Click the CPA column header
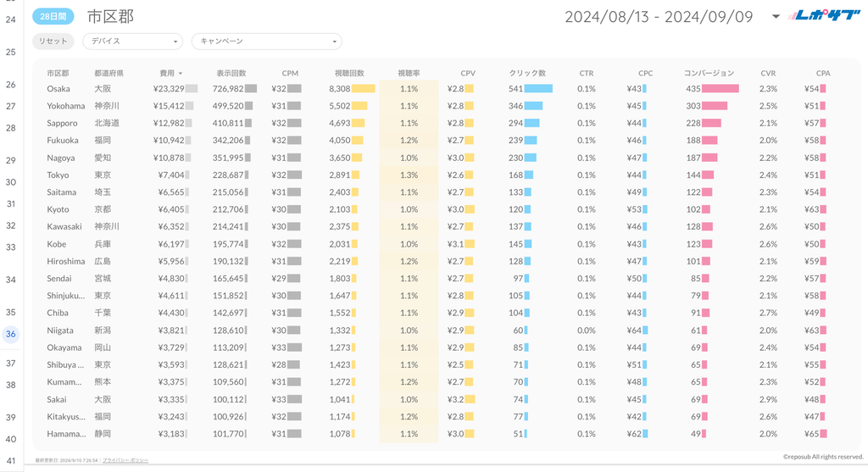Image resolution: width=868 pixels, height=472 pixels. 822,73
